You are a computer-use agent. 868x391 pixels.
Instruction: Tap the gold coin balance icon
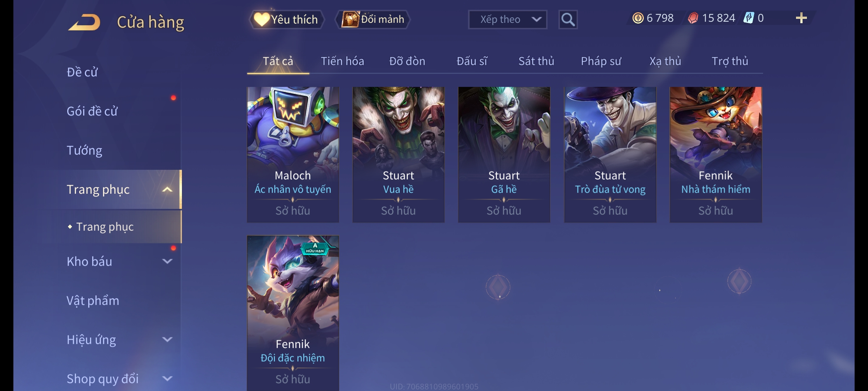coord(638,18)
